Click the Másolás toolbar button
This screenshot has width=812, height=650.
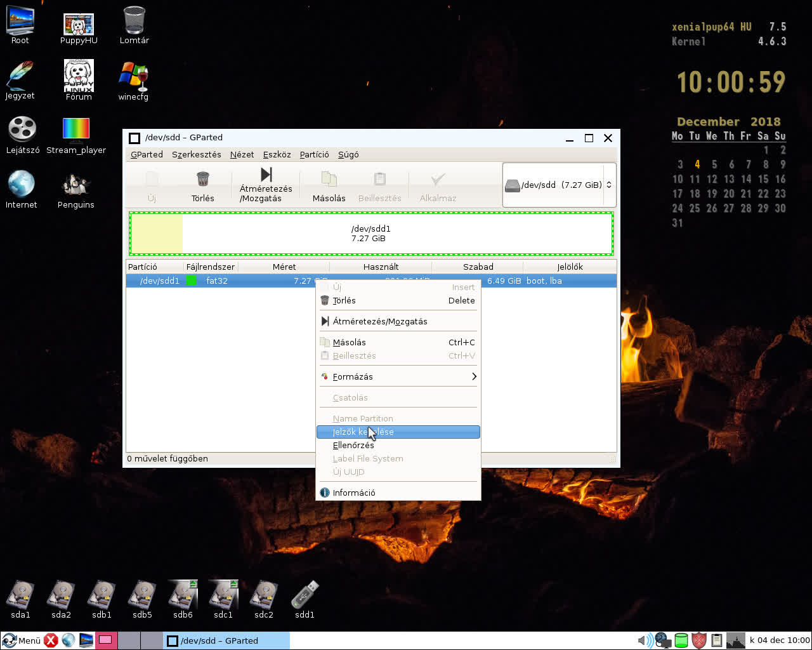(x=329, y=186)
